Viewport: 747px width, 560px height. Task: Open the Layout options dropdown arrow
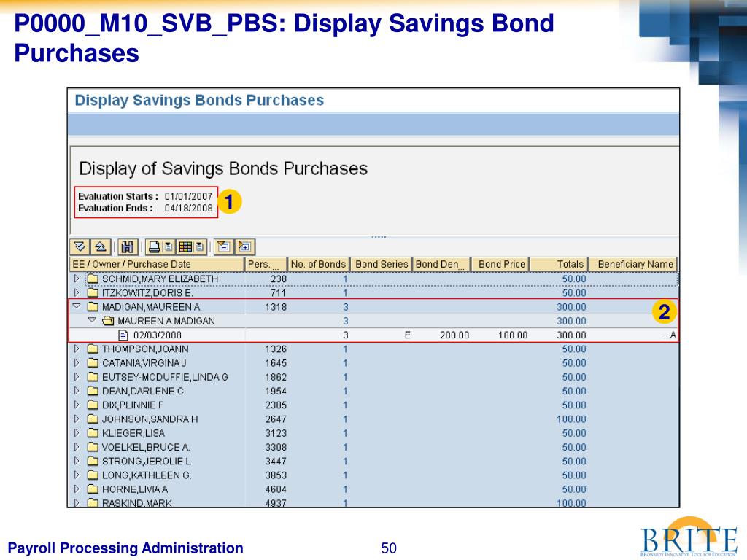tap(200, 246)
